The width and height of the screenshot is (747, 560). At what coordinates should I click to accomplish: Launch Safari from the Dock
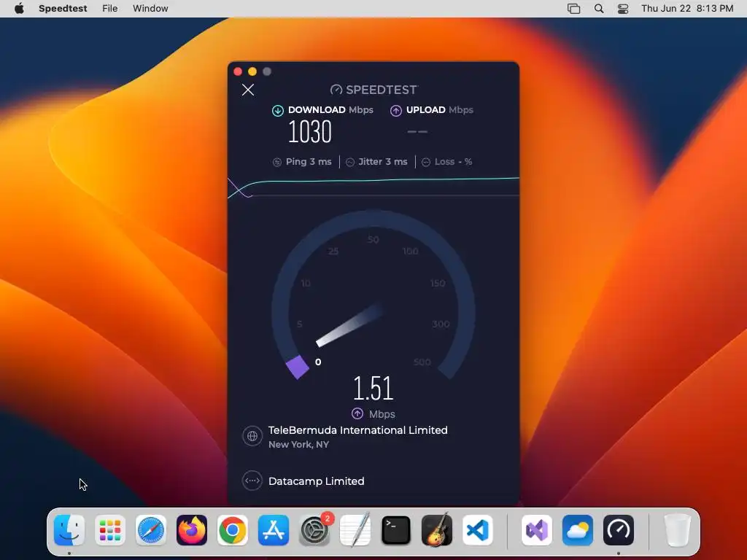click(151, 530)
